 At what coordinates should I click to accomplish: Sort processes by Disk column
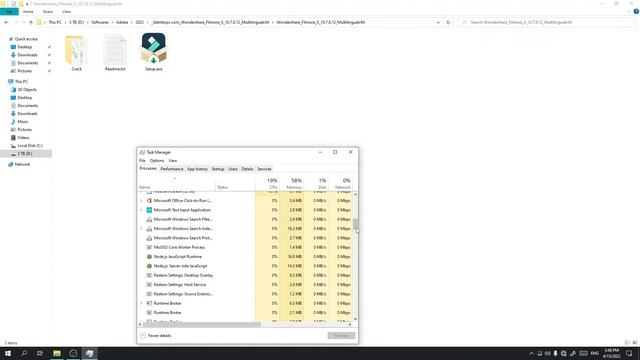316,183
